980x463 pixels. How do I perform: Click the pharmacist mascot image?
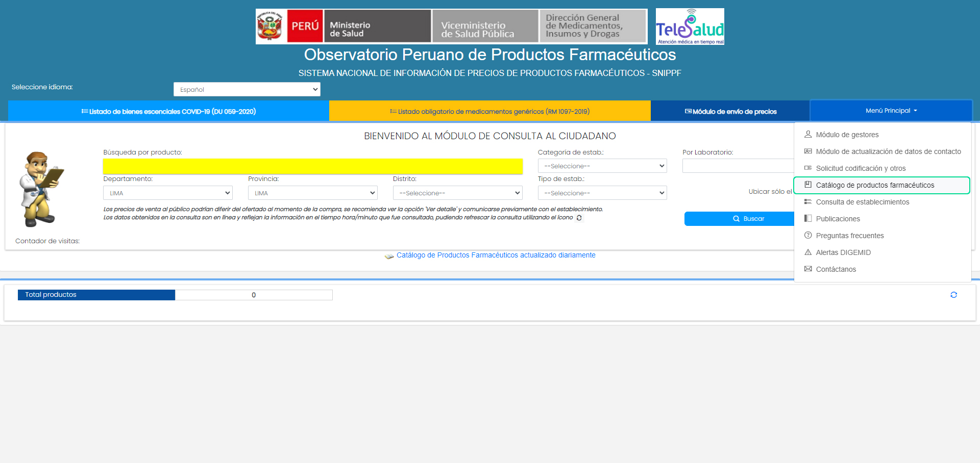point(41,189)
